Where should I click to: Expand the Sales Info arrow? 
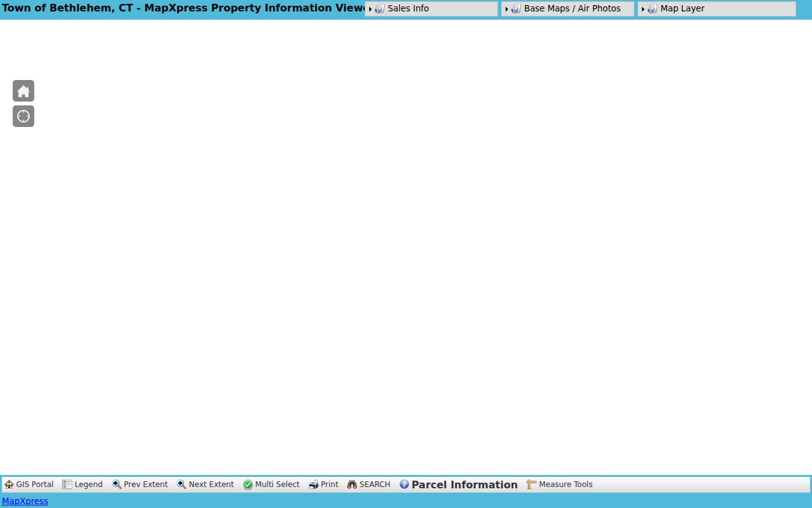coord(370,9)
